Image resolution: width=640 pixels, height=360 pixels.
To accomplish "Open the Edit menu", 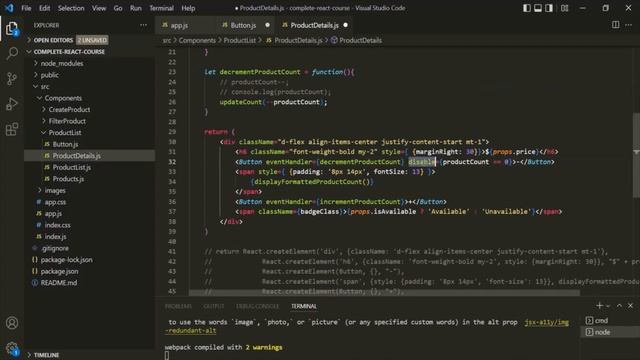I will point(44,8).
